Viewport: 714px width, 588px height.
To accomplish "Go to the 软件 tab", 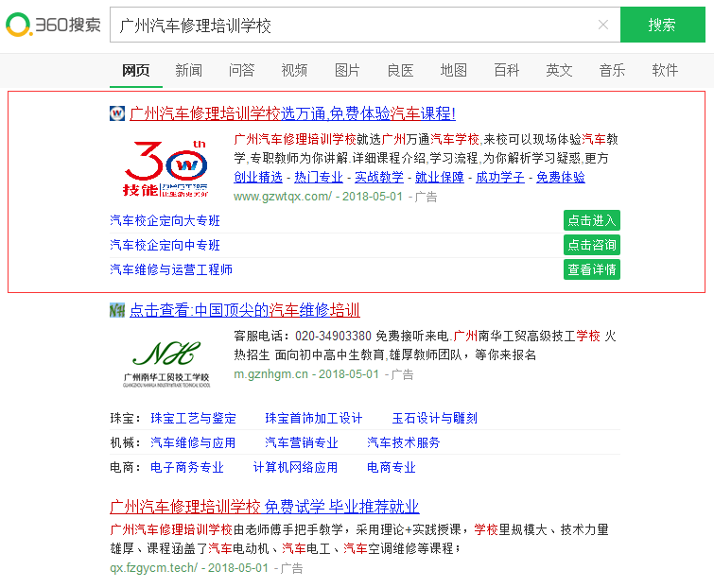I will coord(665,70).
